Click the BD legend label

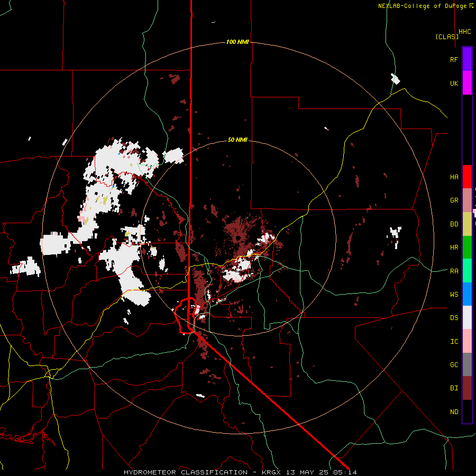pyautogui.click(x=454, y=224)
